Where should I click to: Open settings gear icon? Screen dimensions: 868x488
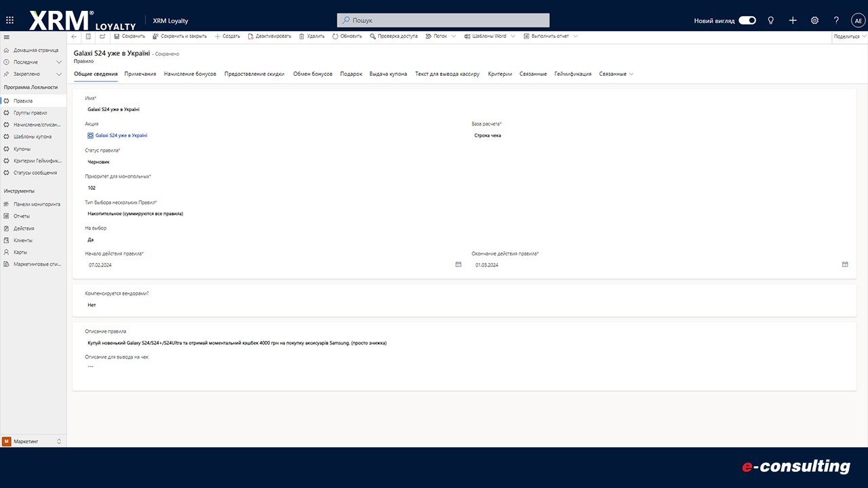tap(814, 20)
